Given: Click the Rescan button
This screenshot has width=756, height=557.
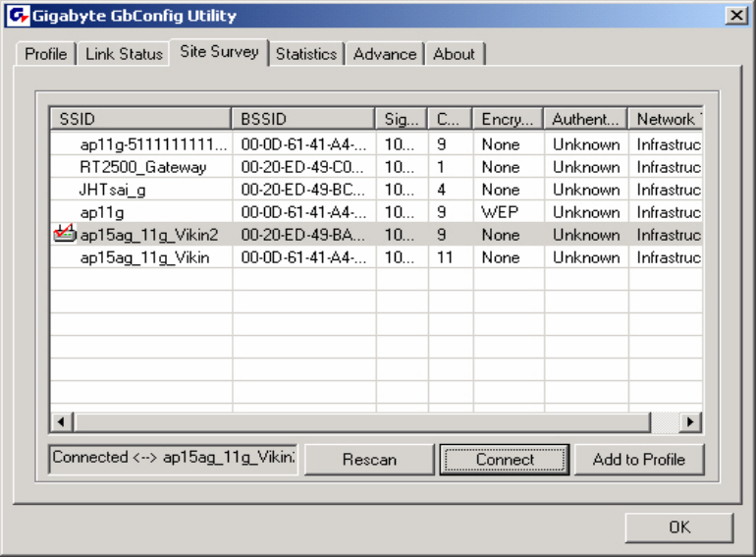Looking at the screenshot, I should (x=369, y=459).
